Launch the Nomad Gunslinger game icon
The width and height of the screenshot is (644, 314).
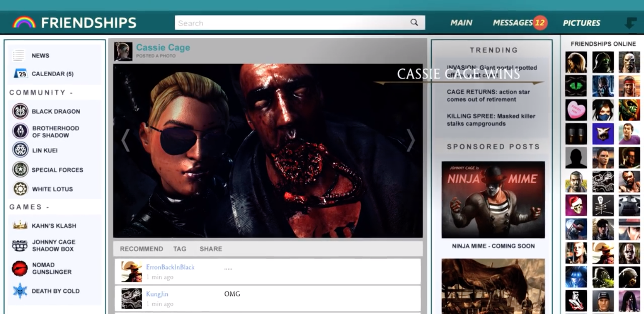[20, 268]
